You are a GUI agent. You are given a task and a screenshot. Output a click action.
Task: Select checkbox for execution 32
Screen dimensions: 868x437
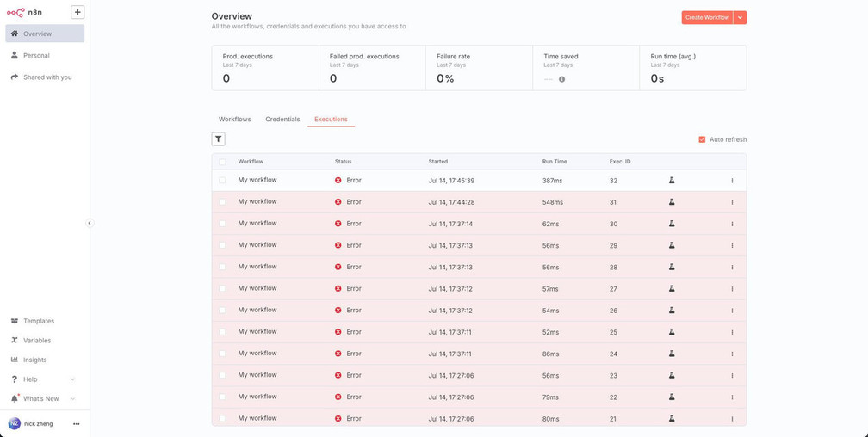(222, 181)
